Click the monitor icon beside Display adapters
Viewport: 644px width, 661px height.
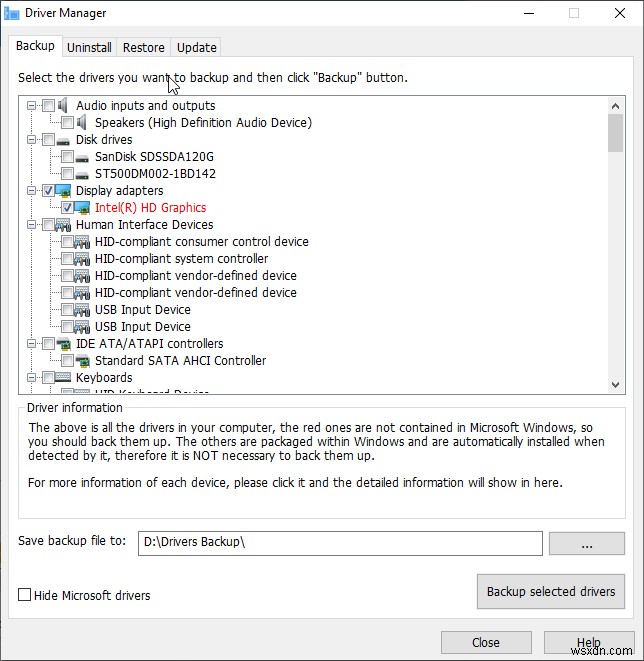pos(63,191)
